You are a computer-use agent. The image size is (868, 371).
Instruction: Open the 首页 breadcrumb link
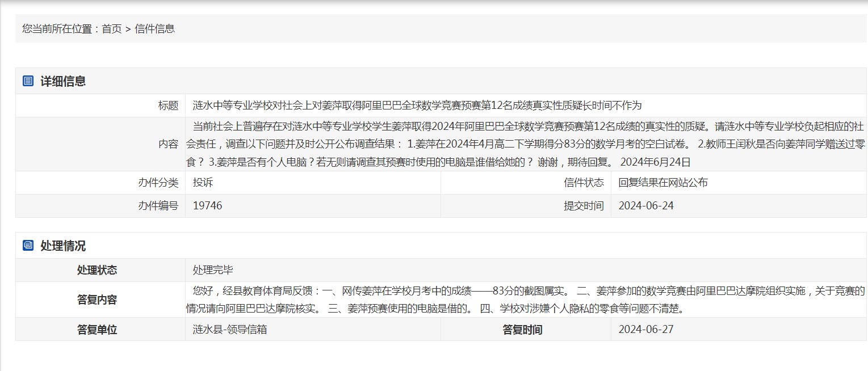click(112, 29)
